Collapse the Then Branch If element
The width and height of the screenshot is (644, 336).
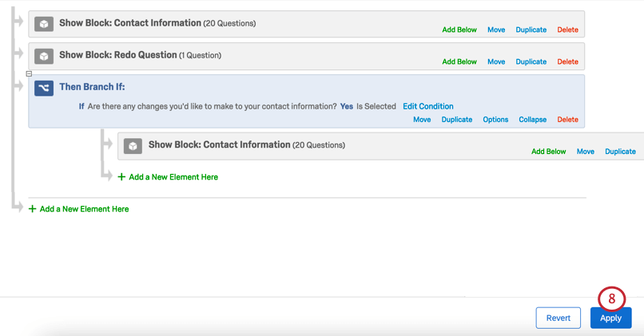(532, 120)
